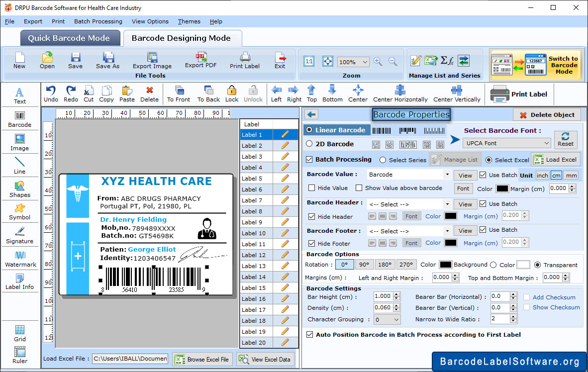
Task: Open Batch Processing menu
Action: pos(98,21)
